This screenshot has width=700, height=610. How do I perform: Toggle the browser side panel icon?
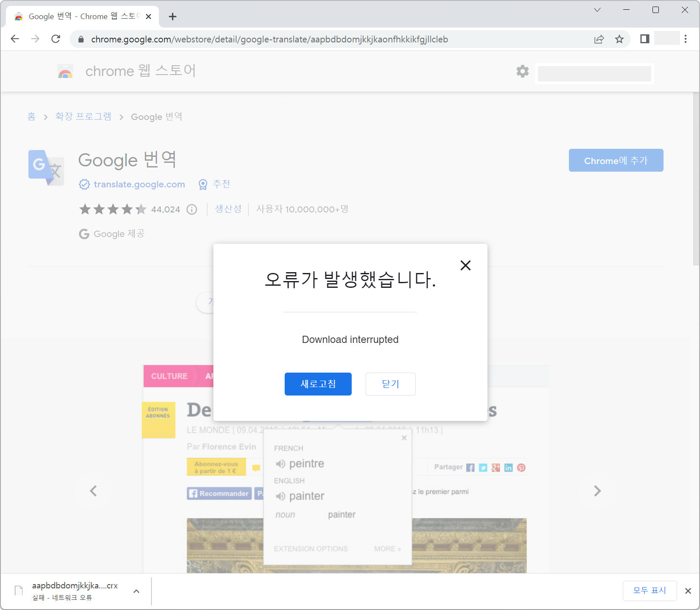(x=645, y=39)
